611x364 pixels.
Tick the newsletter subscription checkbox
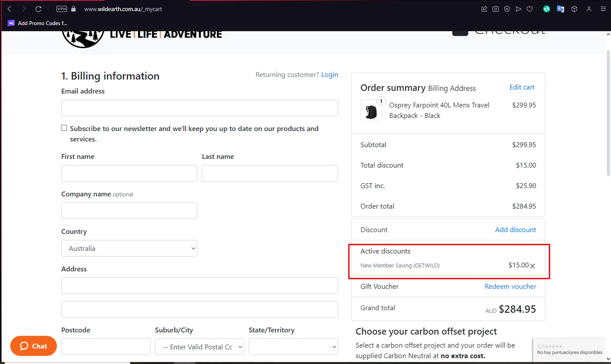tap(64, 128)
